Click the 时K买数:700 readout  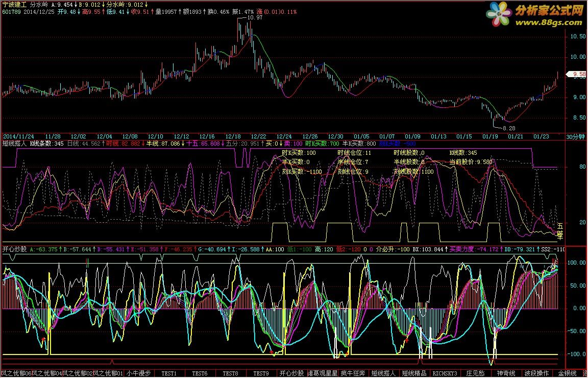pyautogui.click(x=322, y=144)
